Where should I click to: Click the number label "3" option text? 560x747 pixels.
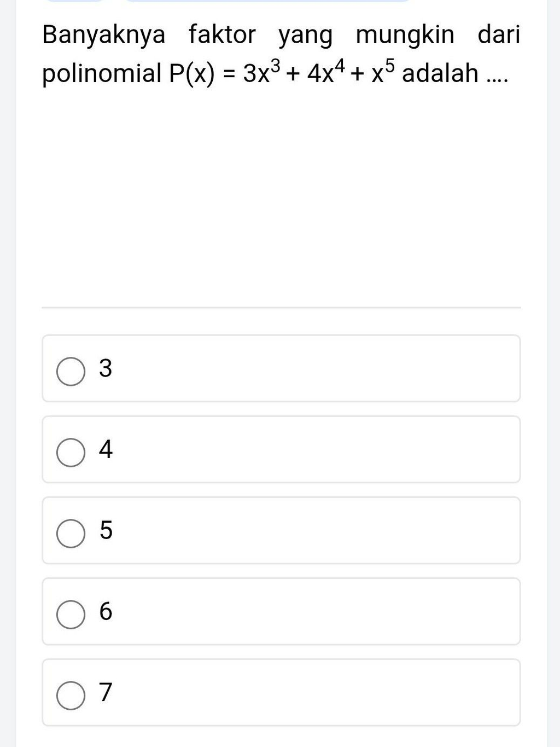point(106,368)
